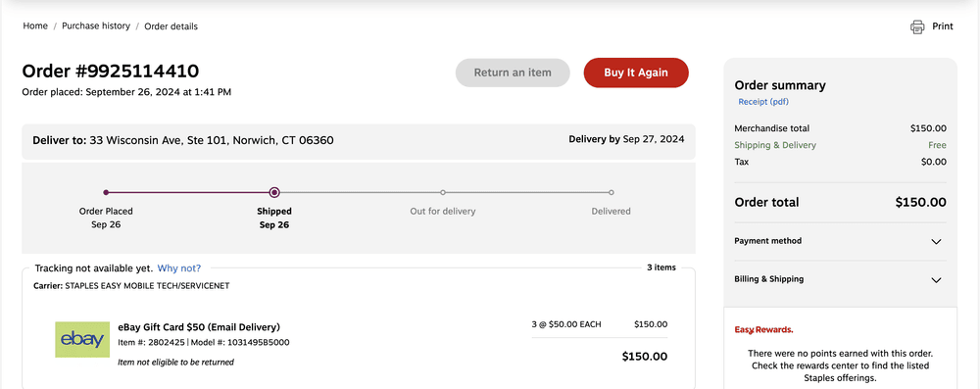Select the Shipped progress marker

click(x=274, y=193)
